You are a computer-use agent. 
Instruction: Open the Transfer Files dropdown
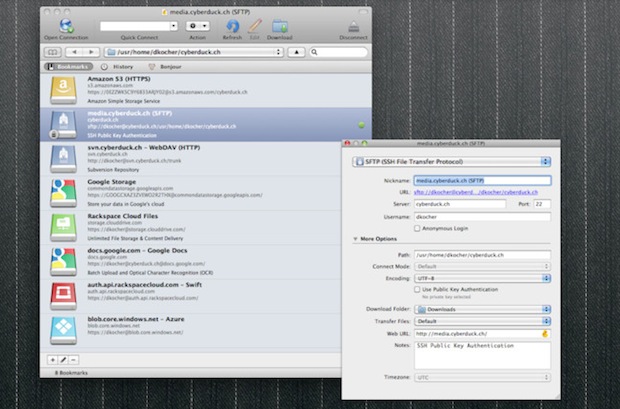click(x=482, y=321)
